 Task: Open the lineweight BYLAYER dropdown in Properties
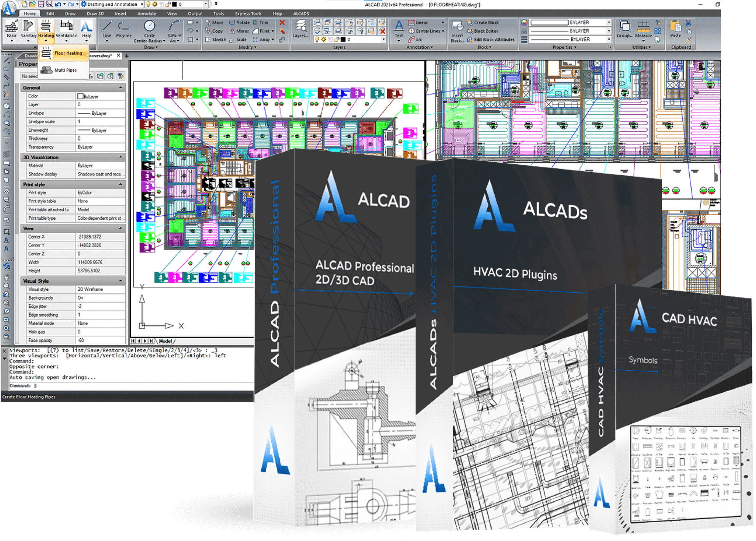tap(609, 39)
